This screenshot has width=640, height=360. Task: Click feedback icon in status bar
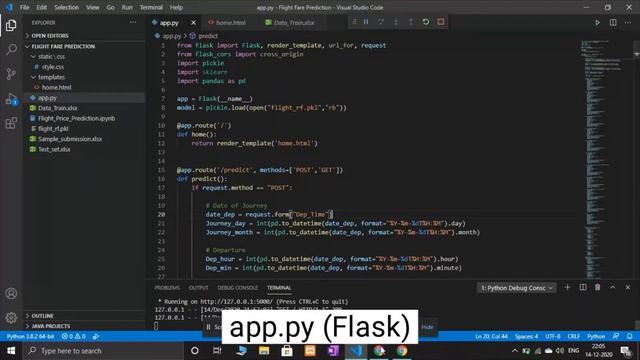pyautogui.click(x=616, y=336)
